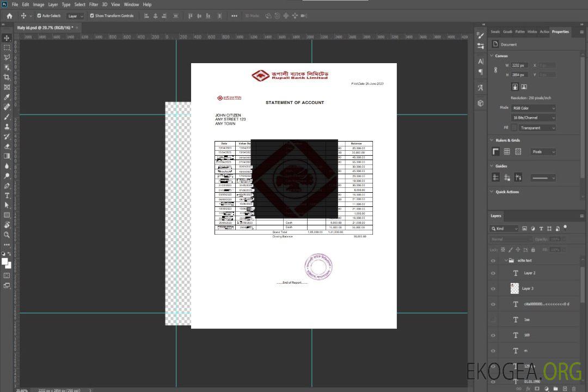Viewport: 588px width, 392px height.
Task: Toggle the Auto-Select checkbox
Action: coord(39,16)
